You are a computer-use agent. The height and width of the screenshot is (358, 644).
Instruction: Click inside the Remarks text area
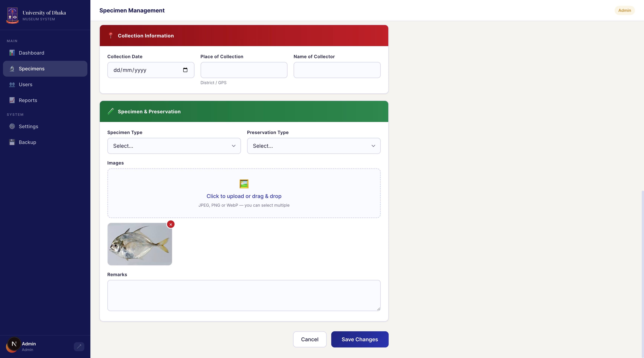(244, 296)
